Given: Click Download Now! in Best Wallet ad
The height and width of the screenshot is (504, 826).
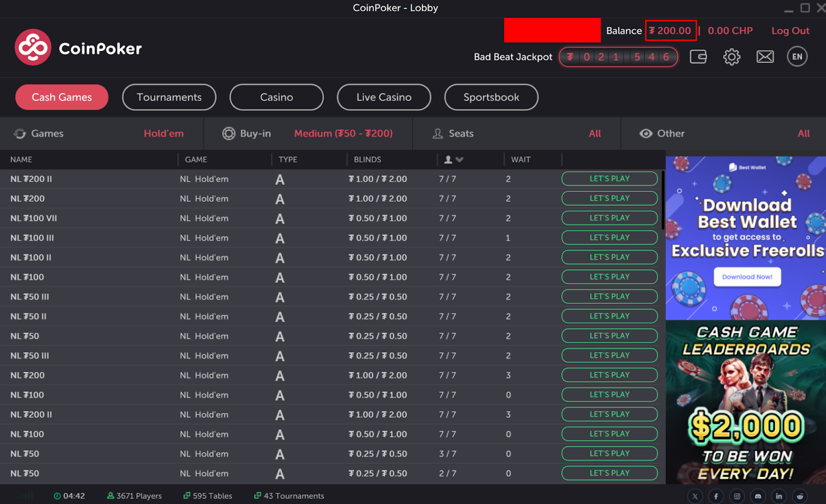Looking at the screenshot, I should tap(747, 277).
